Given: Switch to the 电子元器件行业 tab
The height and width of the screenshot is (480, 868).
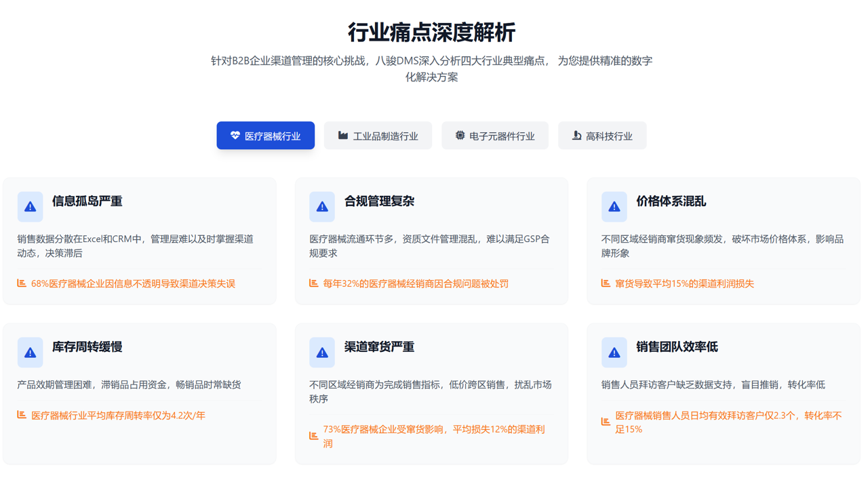Looking at the screenshot, I should point(495,135).
